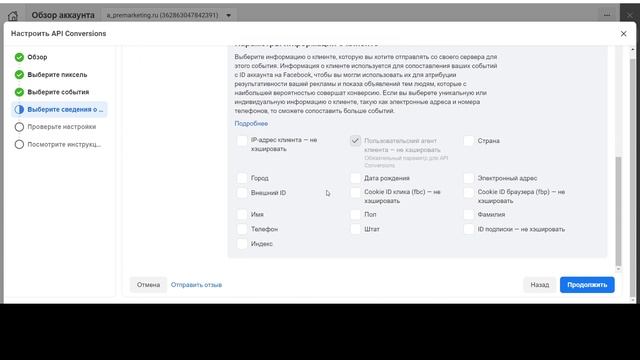Click the three-dots icon in the top right bar
Viewport: 640px width, 360px height.
[607, 15]
